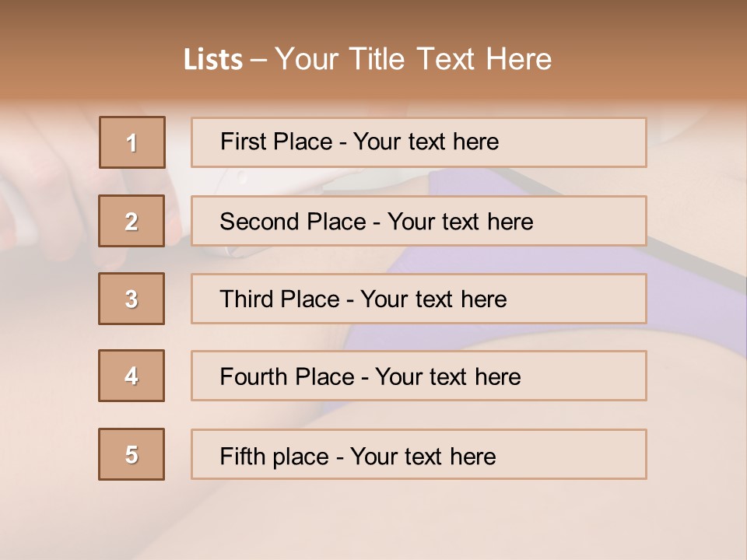The width and height of the screenshot is (747, 560).
Task: Select the number 4 square
Action: 132,376
